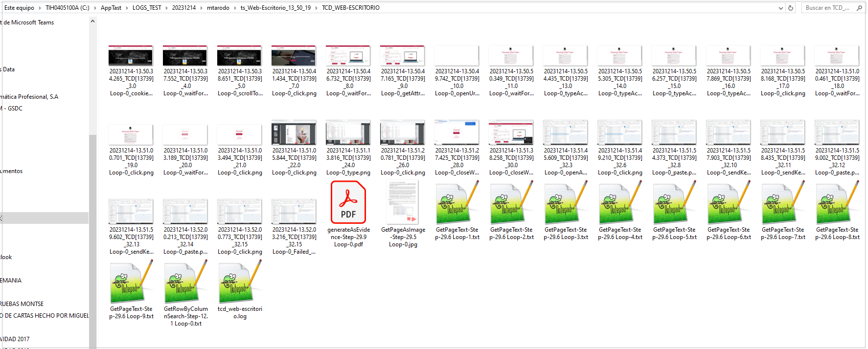Select Microsoft Teams item in navigation pane
Viewport: 868px width, 349px height.
[28, 22]
